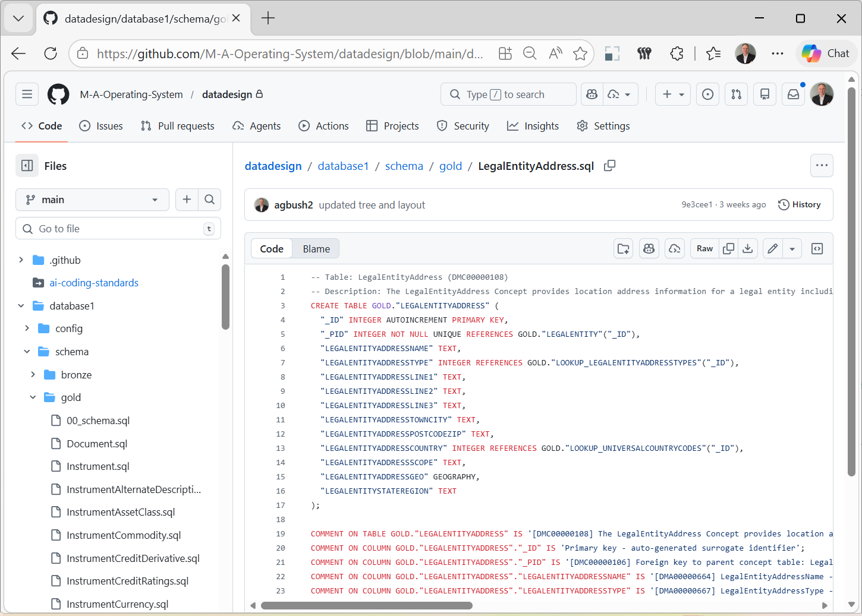Edit the file with the pencil icon
The width and height of the screenshot is (862, 616).
tap(772, 248)
